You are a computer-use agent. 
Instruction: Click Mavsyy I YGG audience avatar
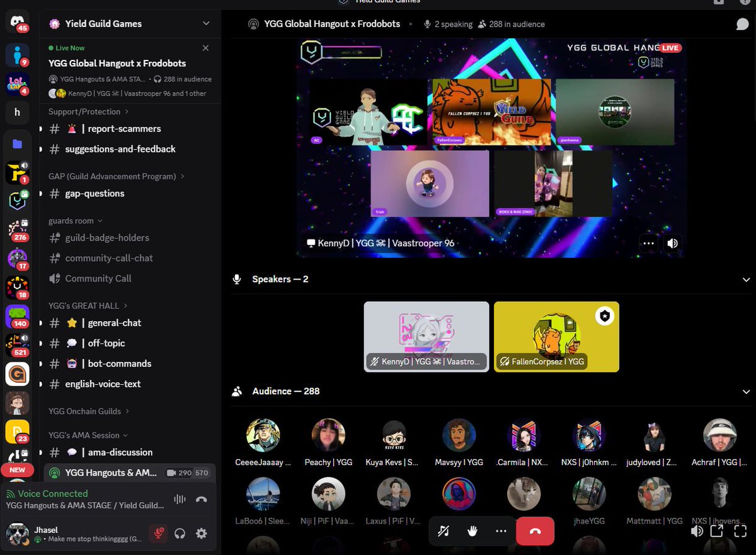459,435
